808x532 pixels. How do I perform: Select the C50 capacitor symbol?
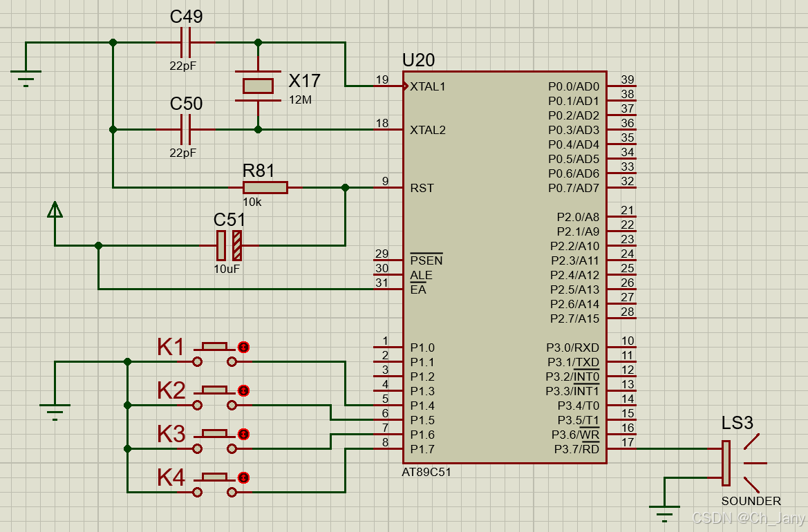click(x=185, y=130)
